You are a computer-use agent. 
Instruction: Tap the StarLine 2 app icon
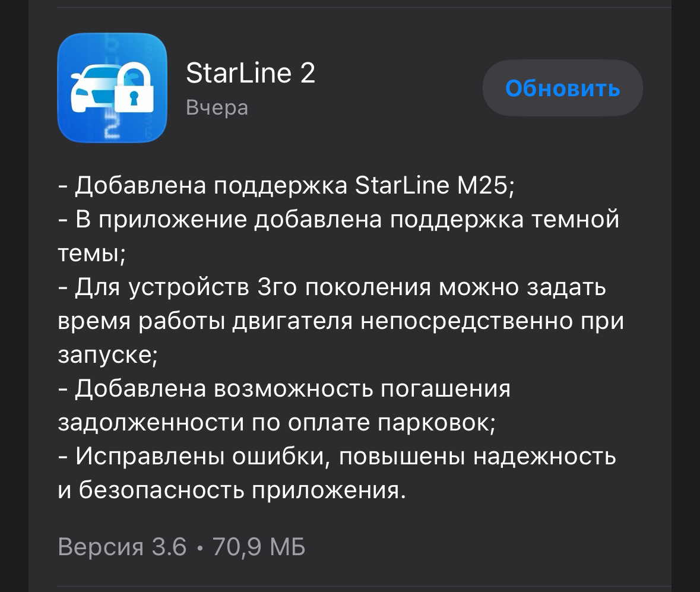112,87
